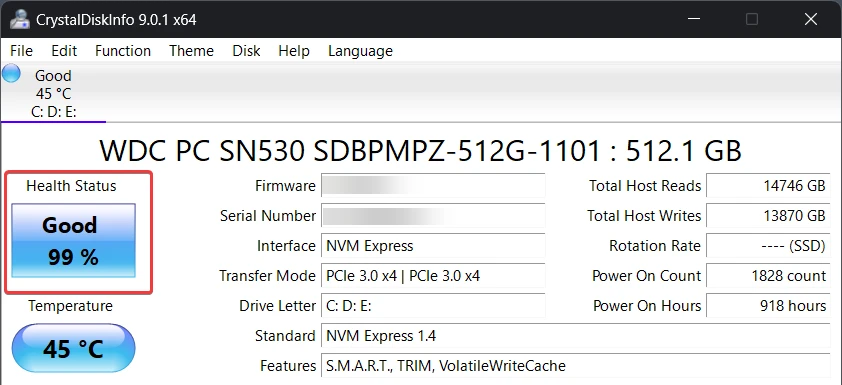Click the 918 hours power on value

[768, 306]
